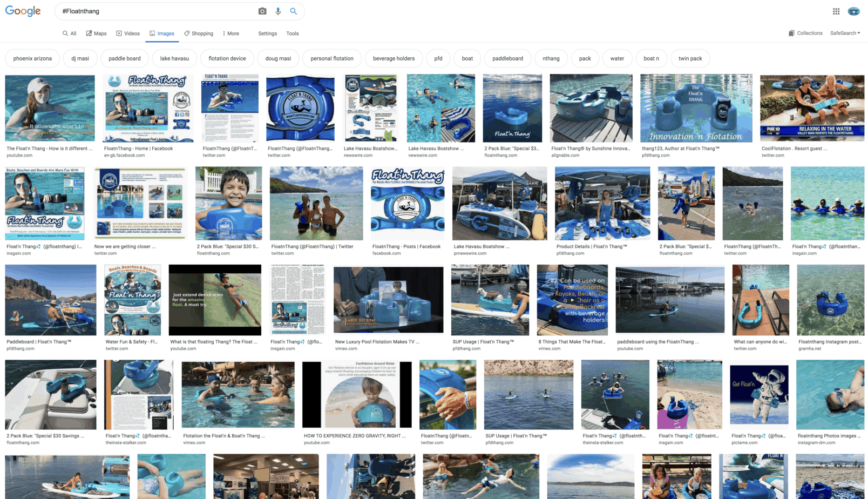Image resolution: width=868 pixels, height=499 pixels.
Task: Click the 'FloatnThang - Posts | Facebook' caption
Action: (x=406, y=247)
